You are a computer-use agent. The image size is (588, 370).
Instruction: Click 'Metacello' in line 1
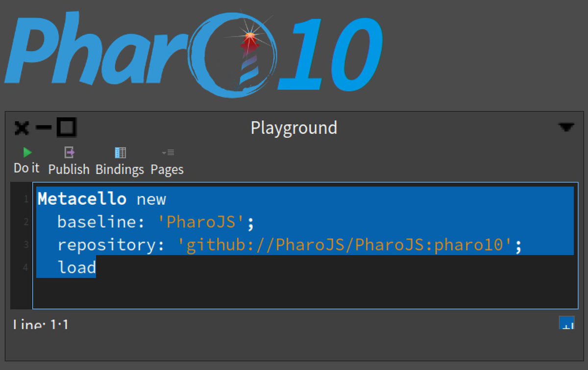[x=82, y=199]
